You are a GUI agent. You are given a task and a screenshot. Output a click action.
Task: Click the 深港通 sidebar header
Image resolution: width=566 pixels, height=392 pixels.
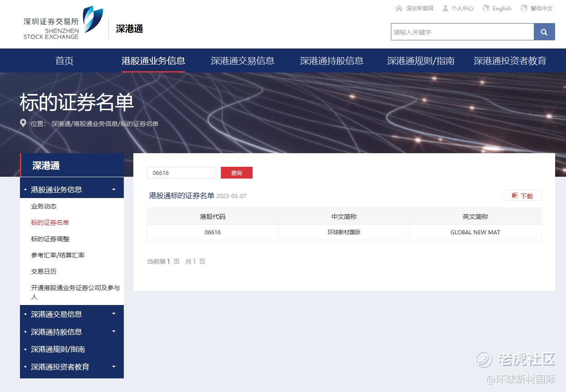pyautogui.click(x=72, y=165)
